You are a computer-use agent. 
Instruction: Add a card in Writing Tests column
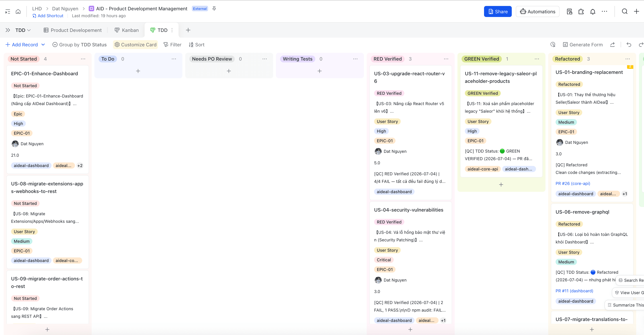[319, 71]
